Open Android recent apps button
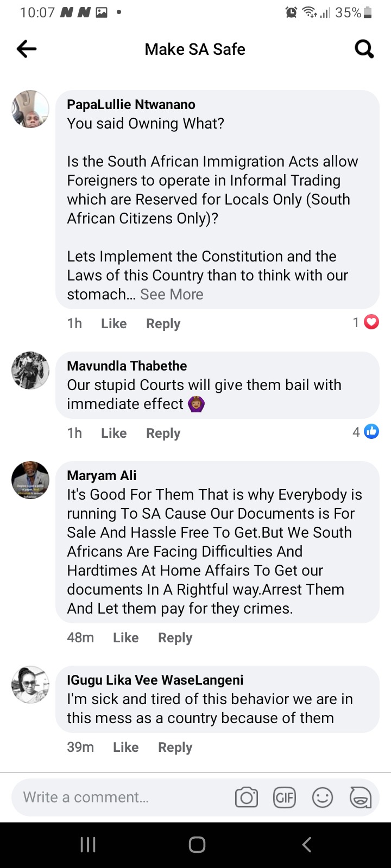Screen dimensions: 391x868 click(87, 845)
